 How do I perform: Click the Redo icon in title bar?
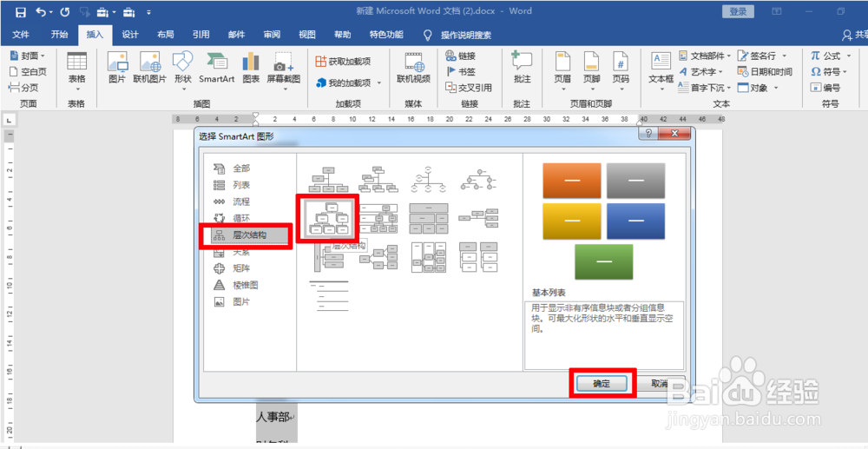click(65, 11)
